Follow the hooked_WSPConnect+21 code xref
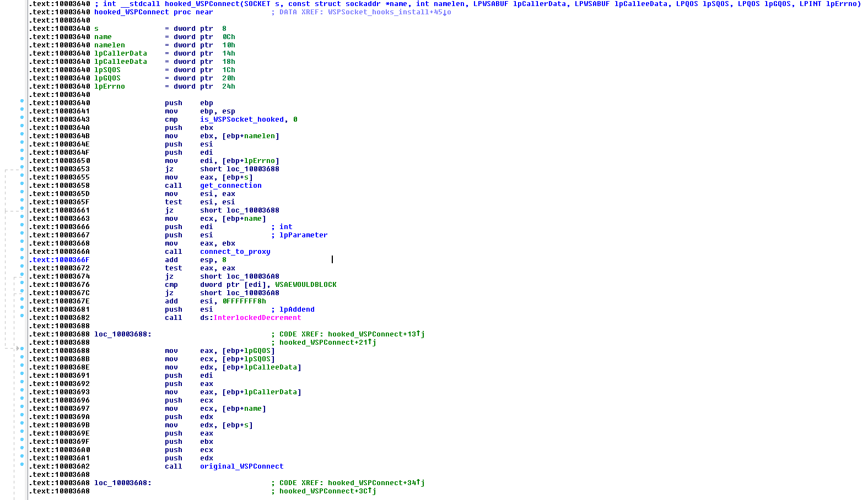This screenshot has height=500, width=868. (x=328, y=343)
